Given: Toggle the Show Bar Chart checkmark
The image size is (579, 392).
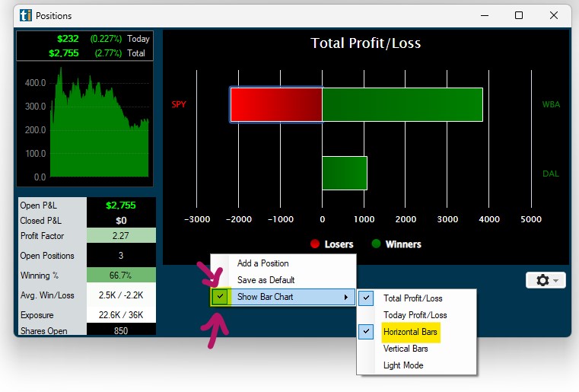Looking at the screenshot, I should (221, 297).
